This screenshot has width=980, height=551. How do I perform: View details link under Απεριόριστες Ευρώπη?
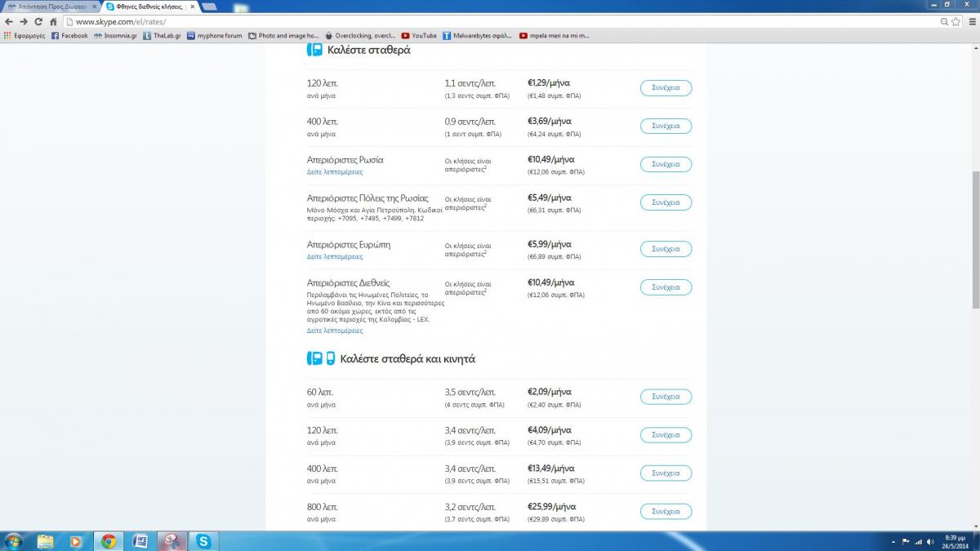click(x=335, y=256)
